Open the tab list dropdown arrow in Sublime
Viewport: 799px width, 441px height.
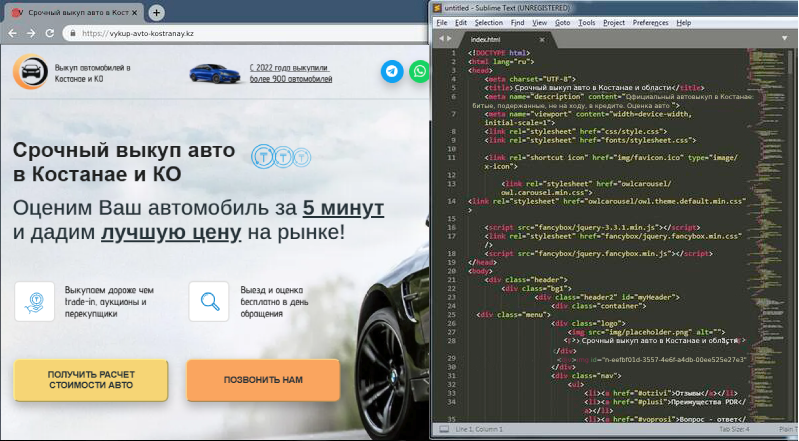[784, 38]
